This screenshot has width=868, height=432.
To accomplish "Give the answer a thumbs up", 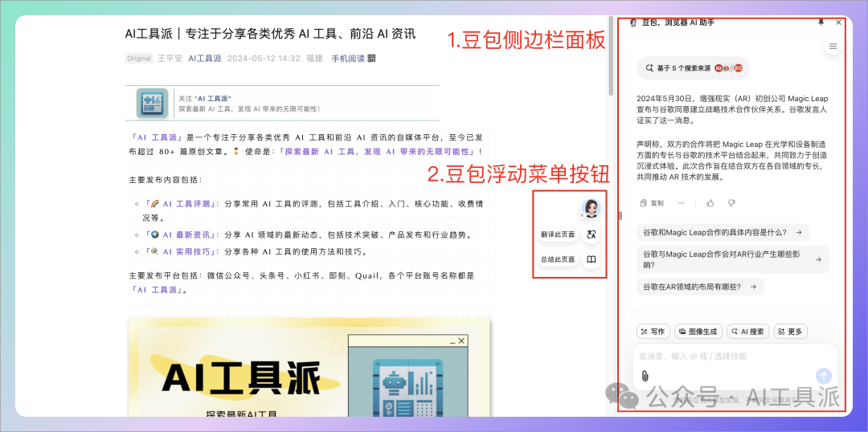I will (710, 203).
